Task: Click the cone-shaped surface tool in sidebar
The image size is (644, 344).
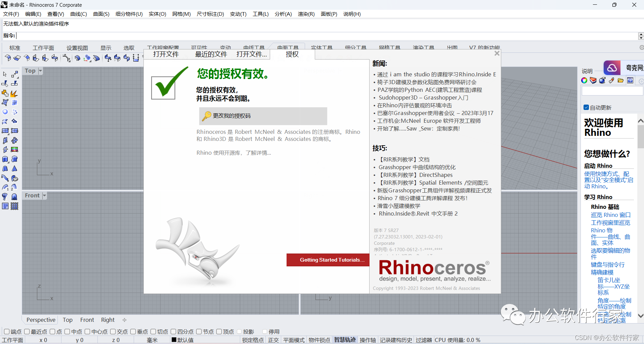Action: click(14, 168)
